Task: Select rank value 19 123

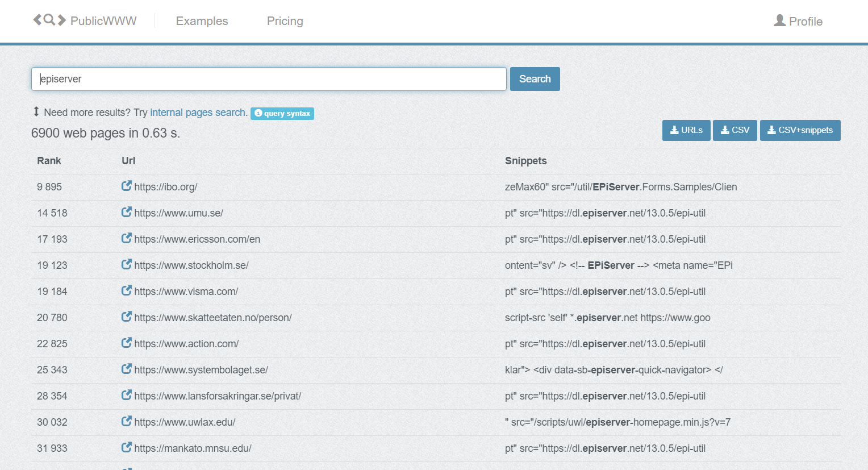Action: (x=52, y=265)
